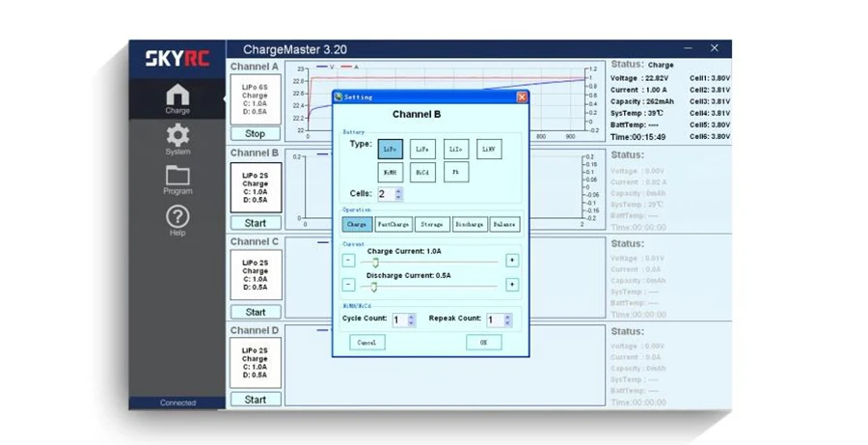Click the Cell1: 3.80V reading
The width and height of the screenshot is (868, 445).
click(710, 78)
